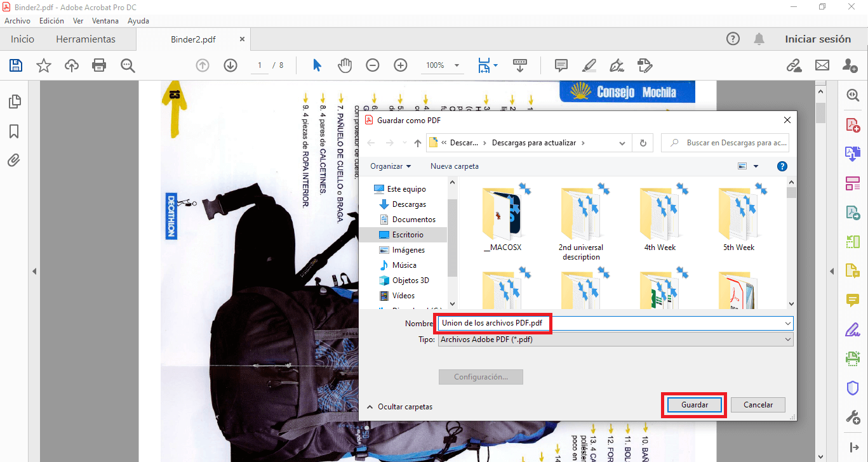Expand the left navigation pane arrow
Viewport: 868px width, 462px height.
pyautogui.click(x=34, y=271)
